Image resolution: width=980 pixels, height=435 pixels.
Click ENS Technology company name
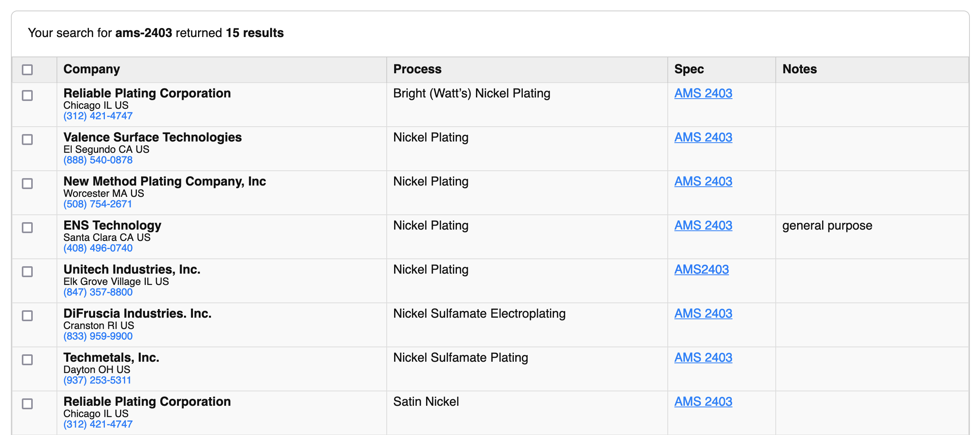pyautogui.click(x=112, y=226)
